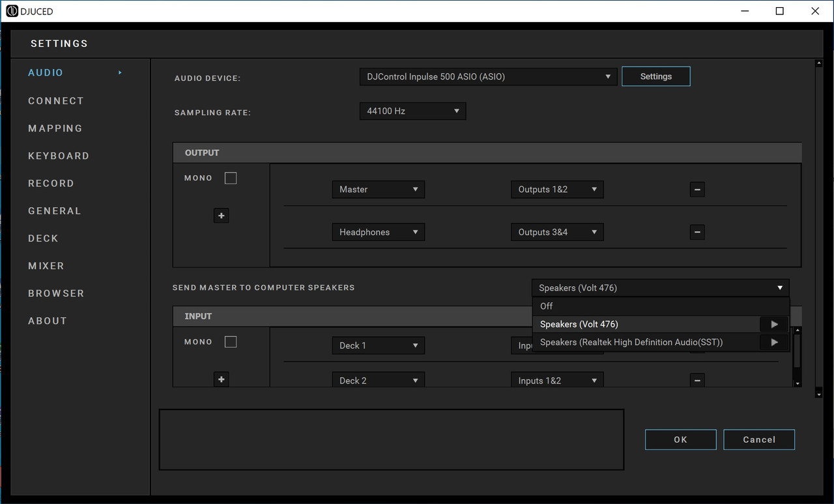The image size is (834, 504).
Task: Switch to MIXER settings section
Action: pyautogui.click(x=46, y=266)
